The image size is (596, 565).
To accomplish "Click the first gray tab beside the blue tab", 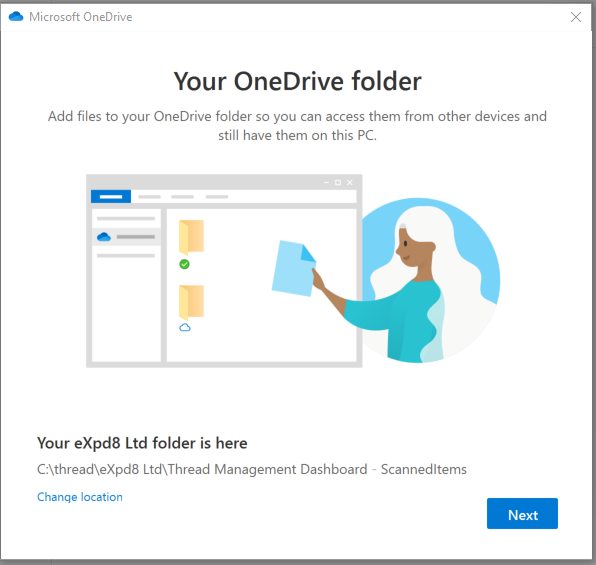I will (x=149, y=197).
